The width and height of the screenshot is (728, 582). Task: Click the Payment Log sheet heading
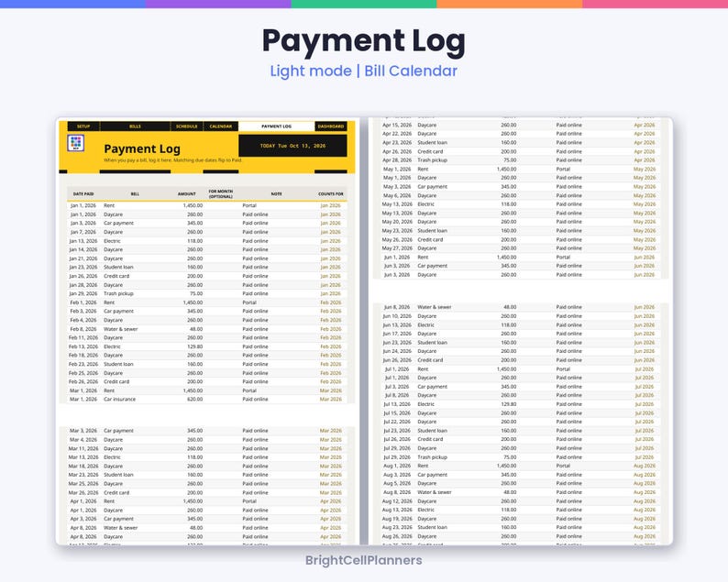pyautogui.click(x=142, y=149)
